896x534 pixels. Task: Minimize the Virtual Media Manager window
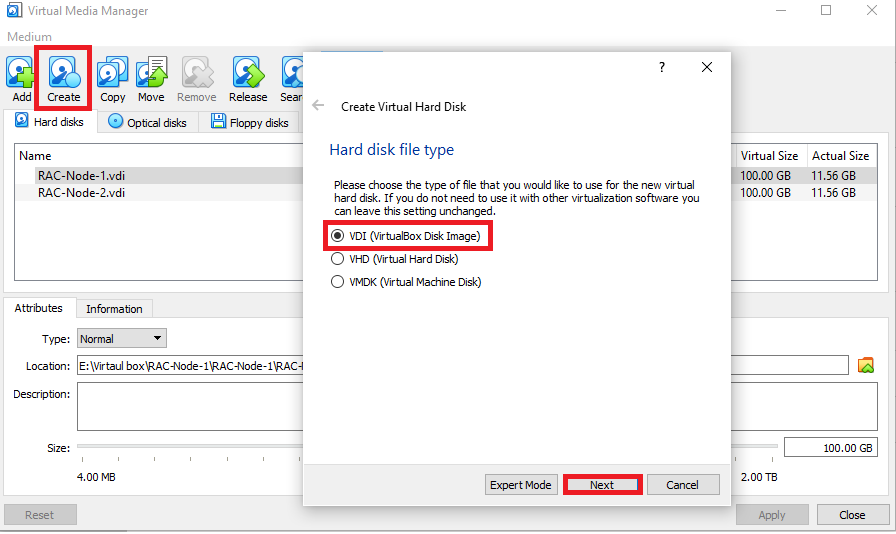[781, 10]
